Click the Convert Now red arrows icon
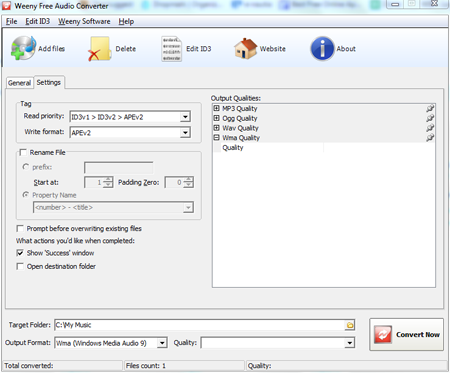The image size is (450, 373). (x=383, y=335)
